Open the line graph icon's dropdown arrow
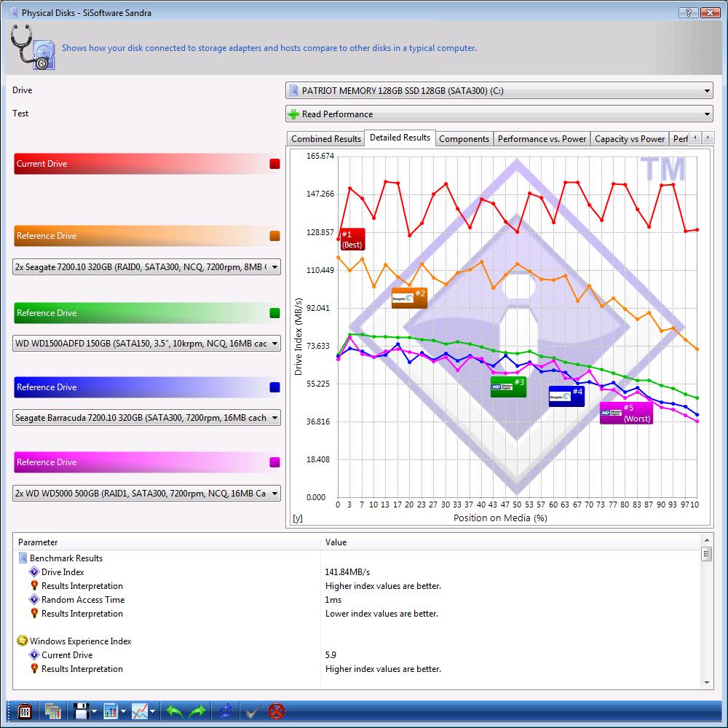This screenshot has height=728, width=728. click(x=152, y=711)
